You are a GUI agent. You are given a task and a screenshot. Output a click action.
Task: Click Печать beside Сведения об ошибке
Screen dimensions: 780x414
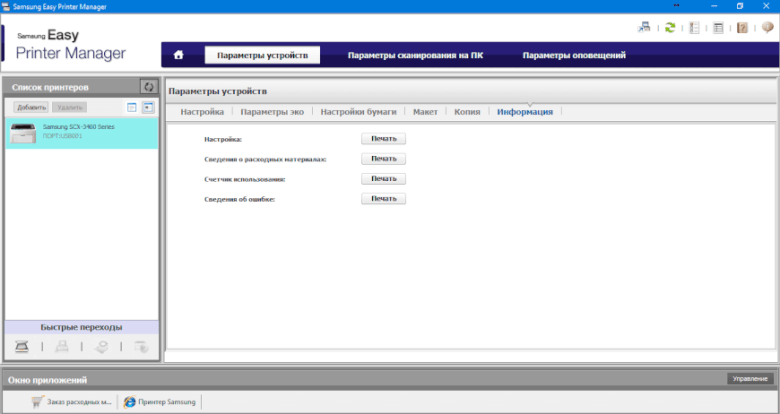coord(383,199)
